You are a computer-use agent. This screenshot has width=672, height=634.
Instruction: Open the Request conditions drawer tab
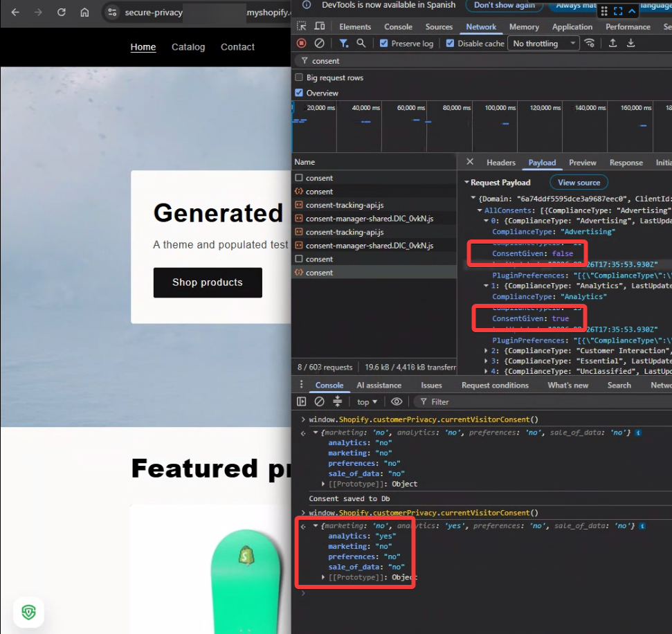coord(495,385)
